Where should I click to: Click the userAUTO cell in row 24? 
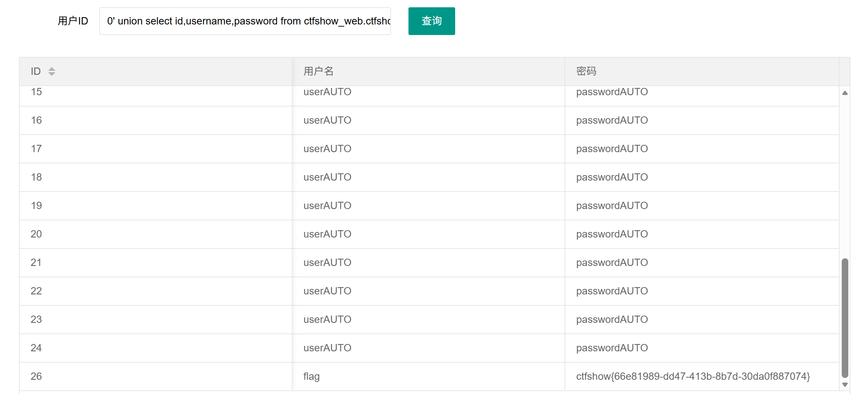(327, 348)
